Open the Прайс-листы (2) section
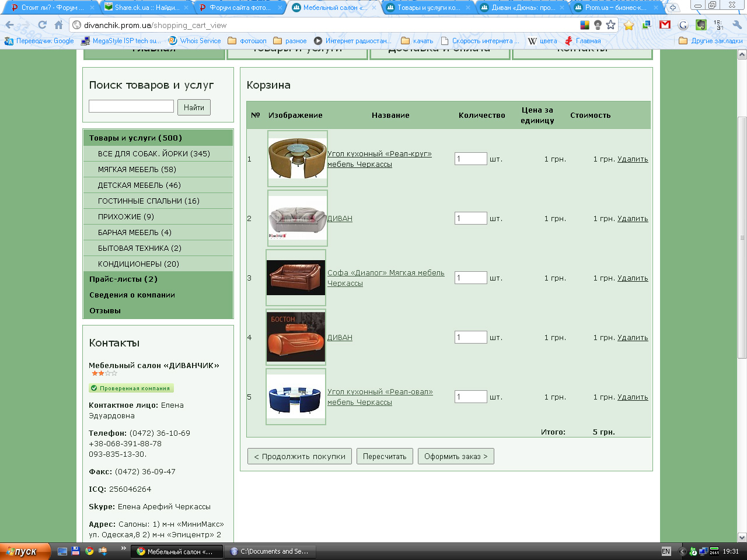This screenshot has width=747, height=560. coord(123,279)
